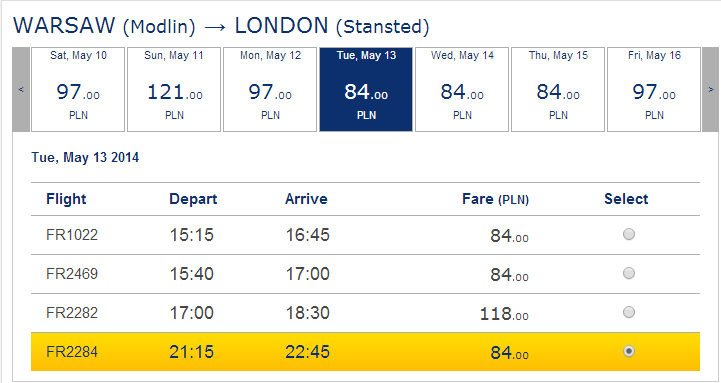
Task: Switch to Wed, May 14 tab
Action: [462, 89]
